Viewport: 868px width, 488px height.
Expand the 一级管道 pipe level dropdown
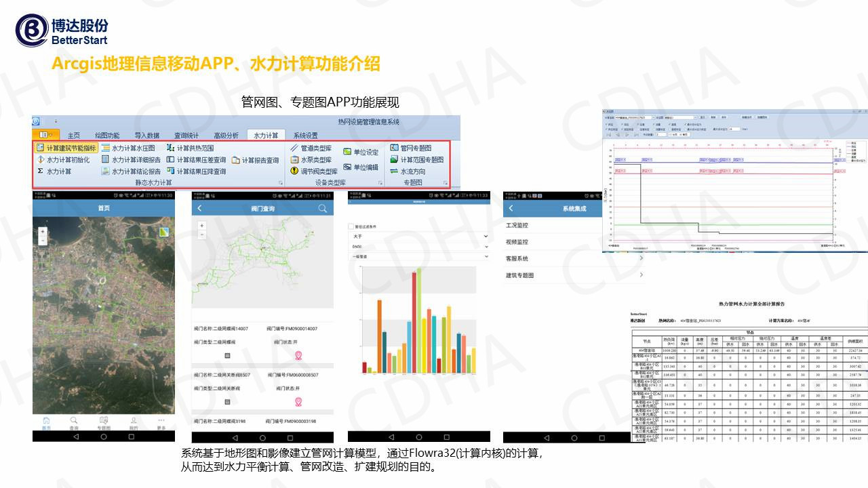click(418, 257)
